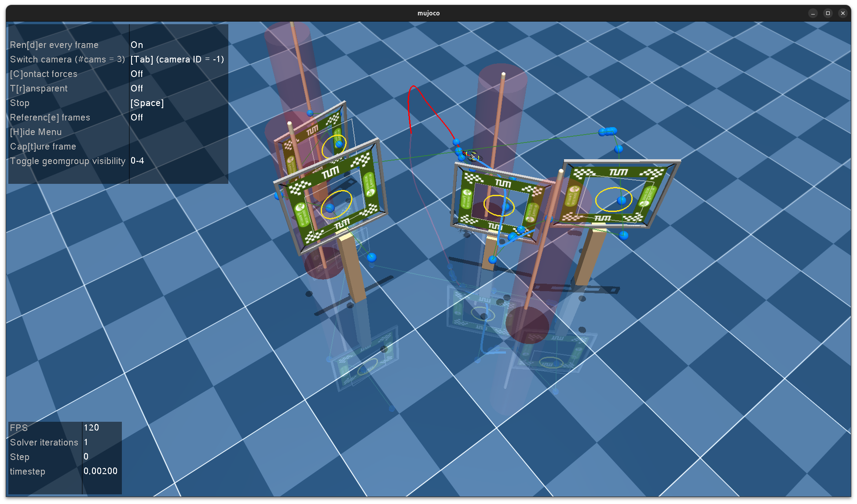Click the Step value '0'

86,457
